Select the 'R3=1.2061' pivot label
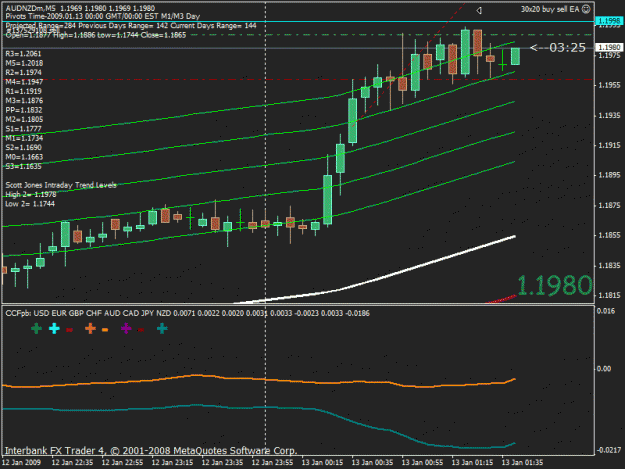This screenshot has width=625, height=469. point(23,54)
